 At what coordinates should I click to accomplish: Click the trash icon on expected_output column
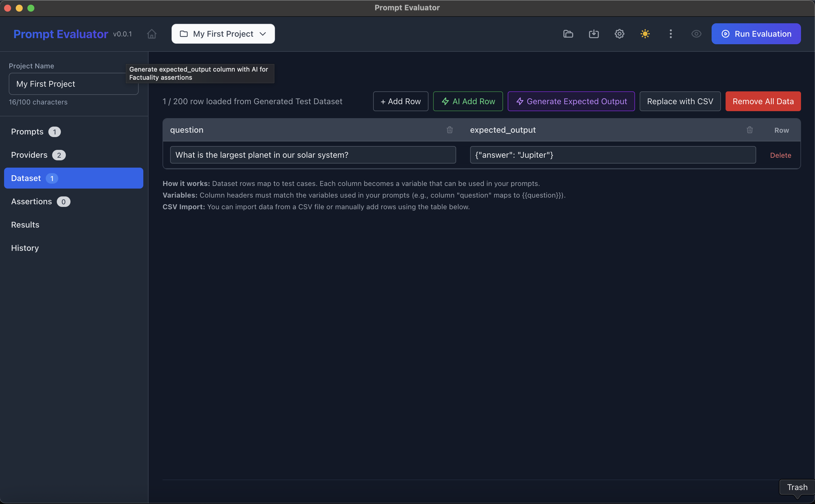point(750,130)
